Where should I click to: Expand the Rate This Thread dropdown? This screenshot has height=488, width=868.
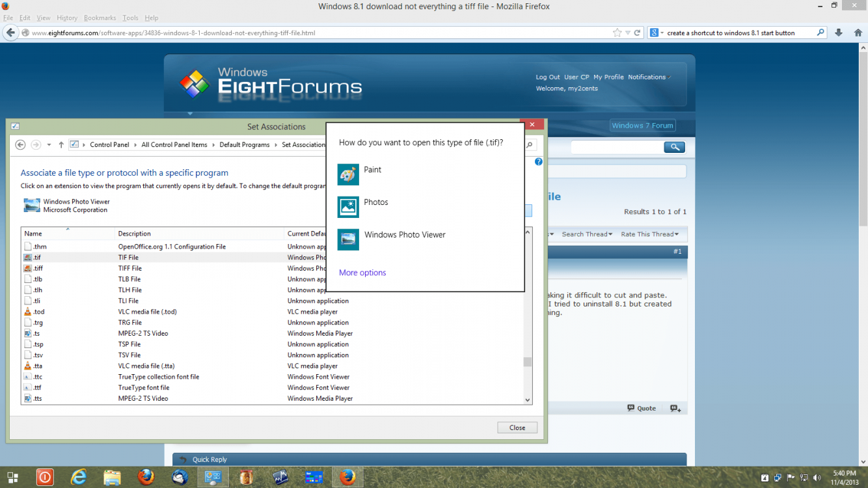pyautogui.click(x=649, y=234)
